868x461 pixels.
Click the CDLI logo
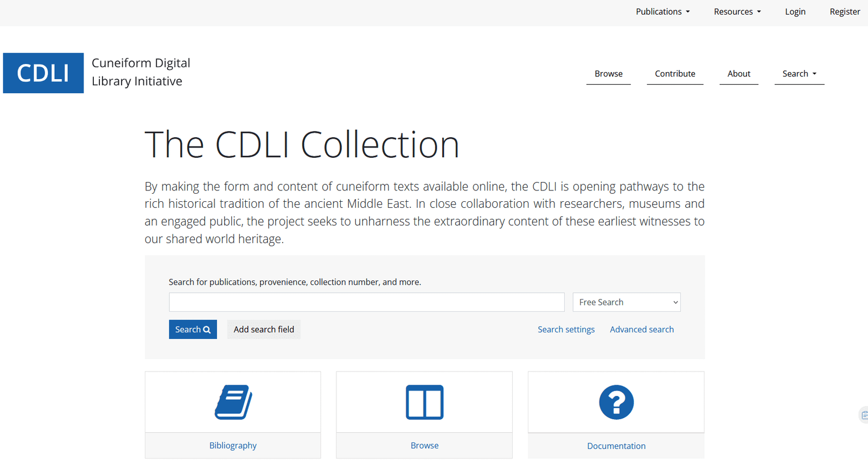click(x=43, y=73)
